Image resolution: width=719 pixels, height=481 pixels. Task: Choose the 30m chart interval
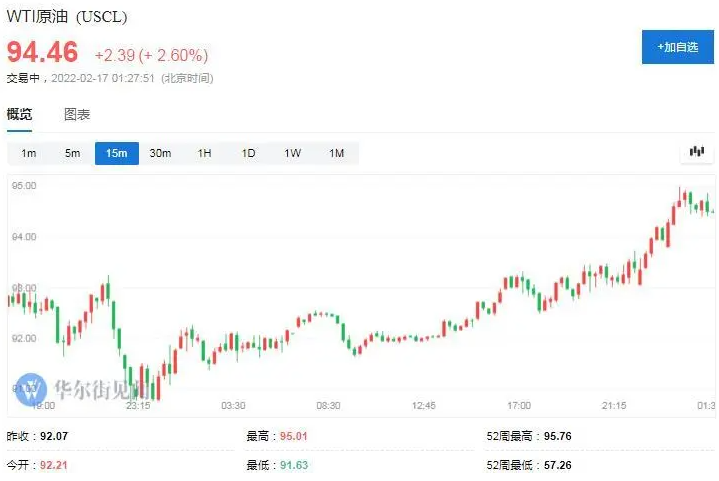[x=160, y=153]
